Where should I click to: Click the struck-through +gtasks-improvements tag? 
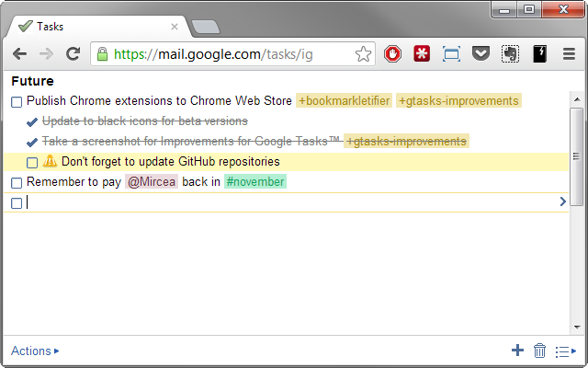(406, 141)
